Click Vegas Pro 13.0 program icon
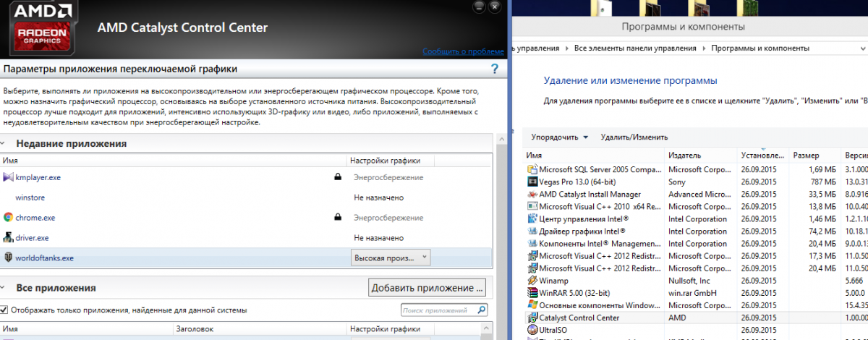Viewport: 868px width, 340px height. [x=532, y=182]
